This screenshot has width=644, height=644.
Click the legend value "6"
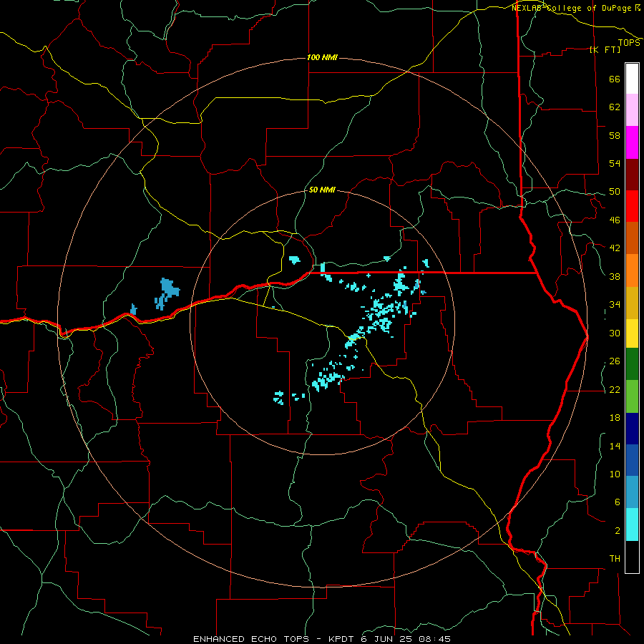pyautogui.click(x=618, y=502)
